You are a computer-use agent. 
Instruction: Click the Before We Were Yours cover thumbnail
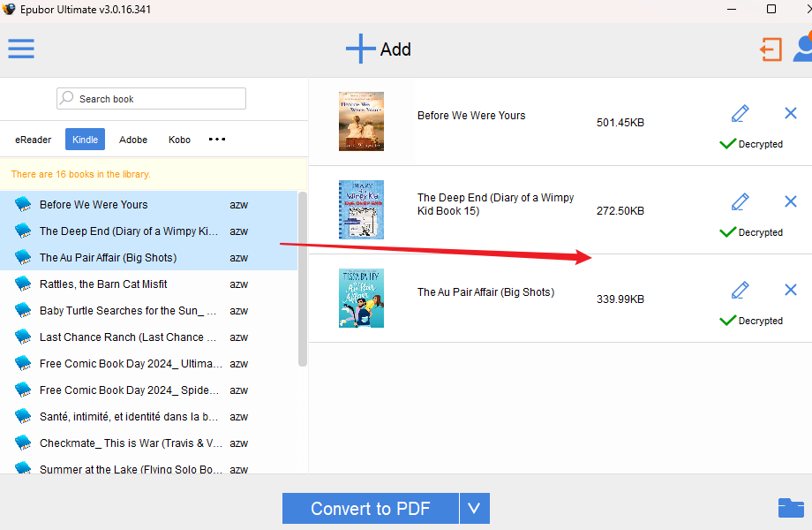pyautogui.click(x=361, y=121)
